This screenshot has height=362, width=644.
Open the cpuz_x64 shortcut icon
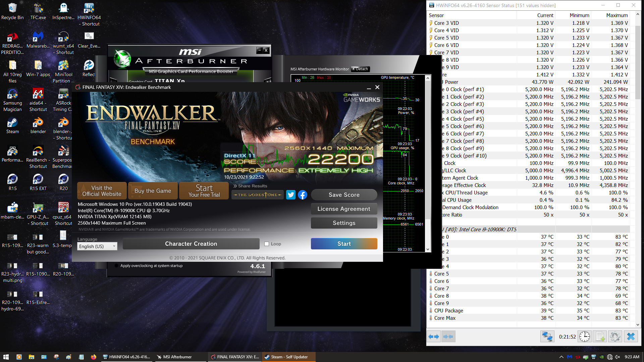click(x=63, y=214)
